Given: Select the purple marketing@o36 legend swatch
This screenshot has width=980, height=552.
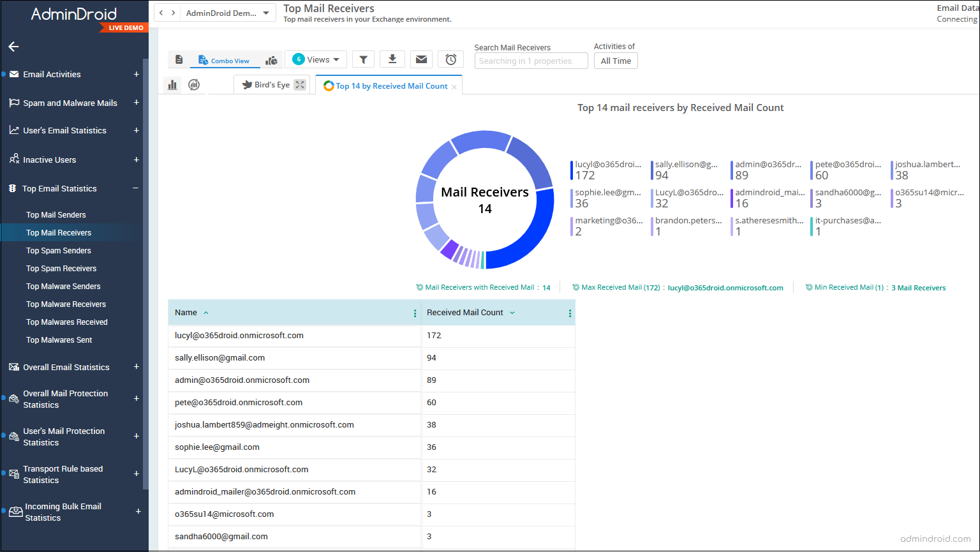Looking at the screenshot, I should [x=573, y=225].
